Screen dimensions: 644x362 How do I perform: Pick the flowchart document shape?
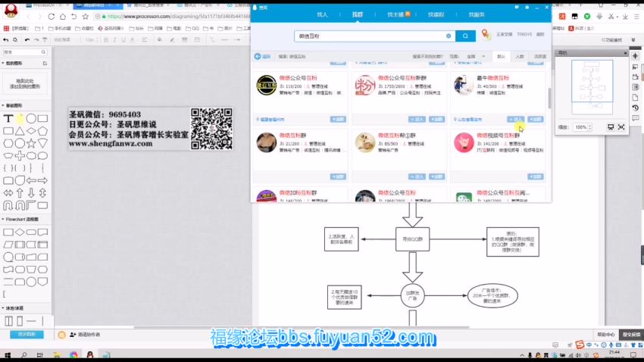pyautogui.click(x=42, y=232)
